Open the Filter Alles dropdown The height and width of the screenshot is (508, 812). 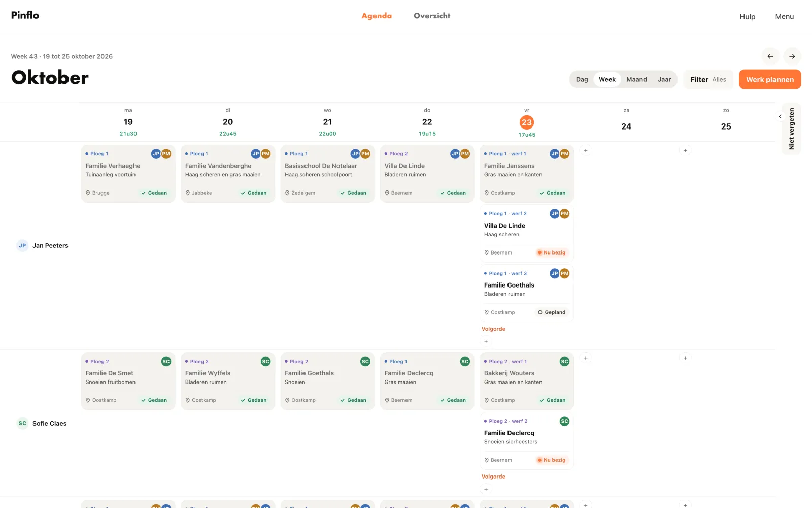coord(708,79)
